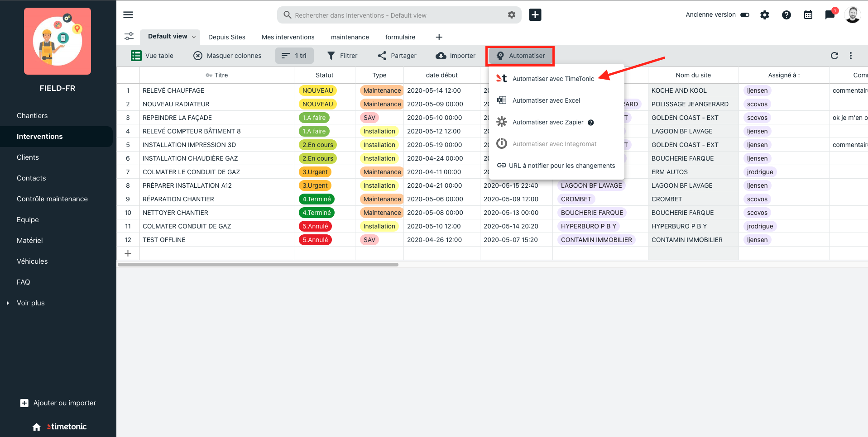Click the CROMBET site tag in row 9

pos(576,199)
